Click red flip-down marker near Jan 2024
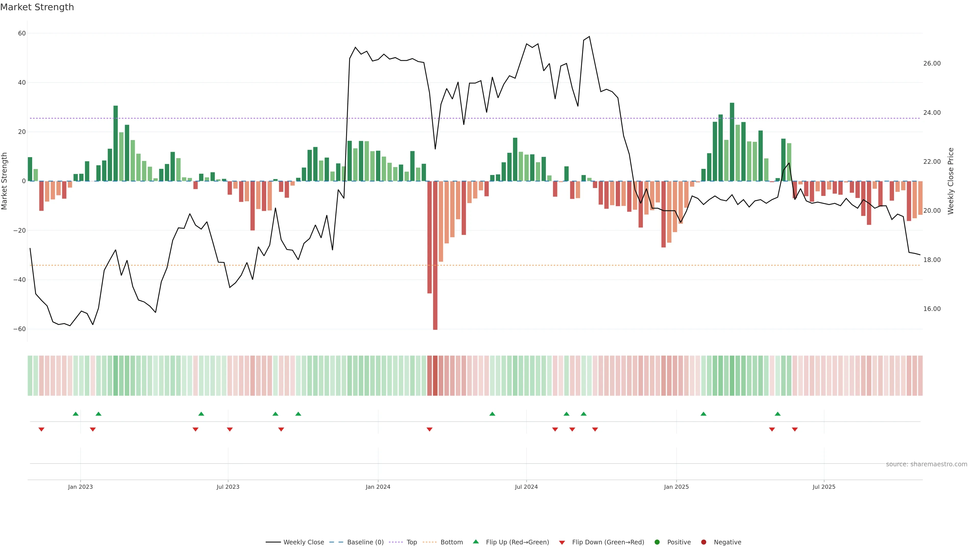The width and height of the screenshot is (980, 551). [x=430, y=429]
